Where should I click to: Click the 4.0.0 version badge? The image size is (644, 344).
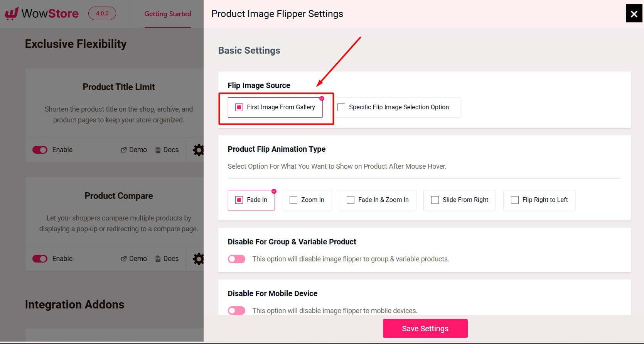pos(102,13)
